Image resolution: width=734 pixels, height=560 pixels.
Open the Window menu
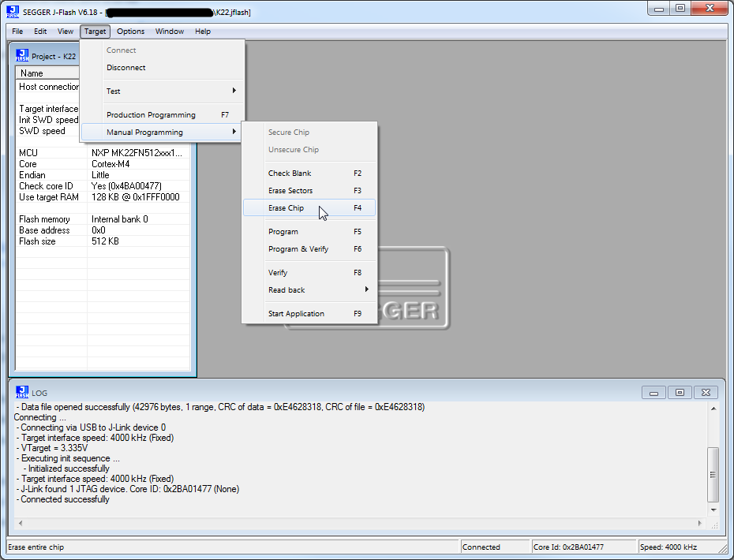tap(170, 32)
